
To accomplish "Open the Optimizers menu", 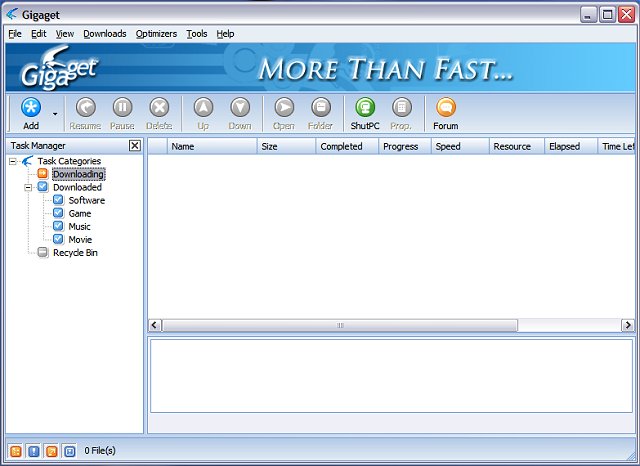I will (x=156, y=34).
